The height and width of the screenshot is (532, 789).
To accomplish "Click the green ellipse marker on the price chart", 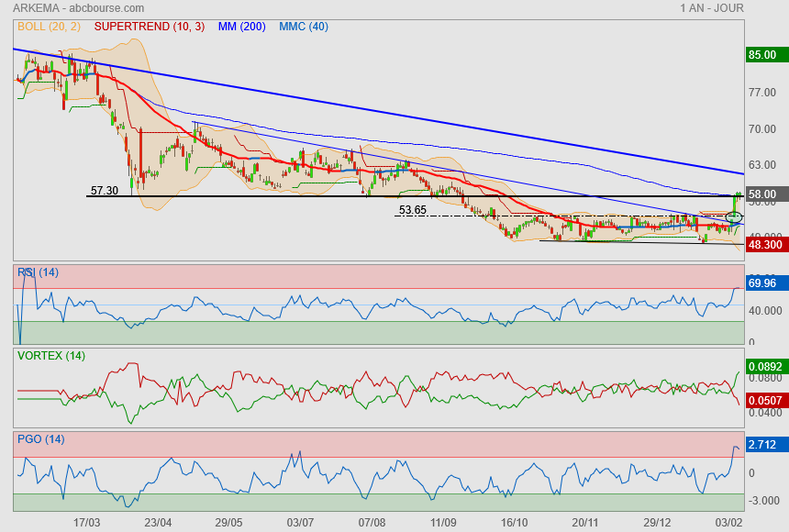I will coord(734,216).
